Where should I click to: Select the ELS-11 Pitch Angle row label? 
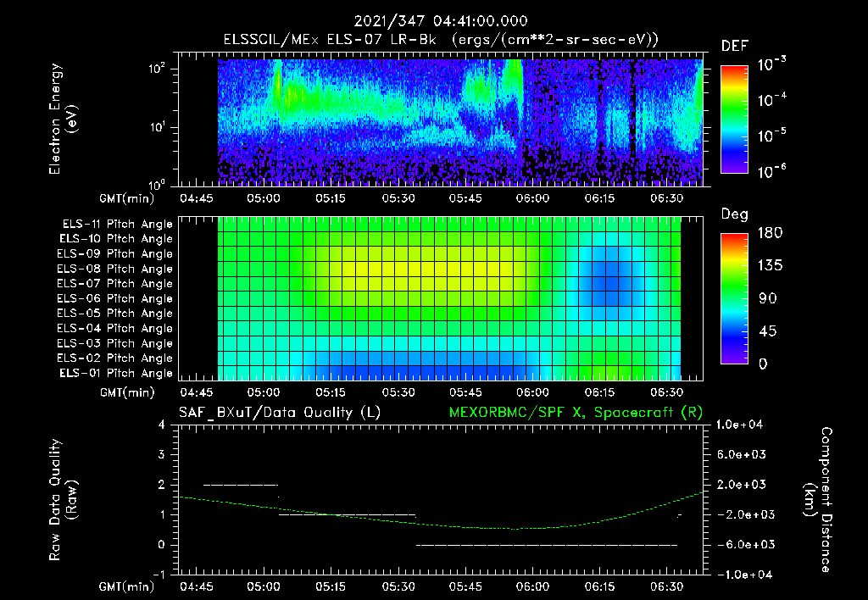117,225
